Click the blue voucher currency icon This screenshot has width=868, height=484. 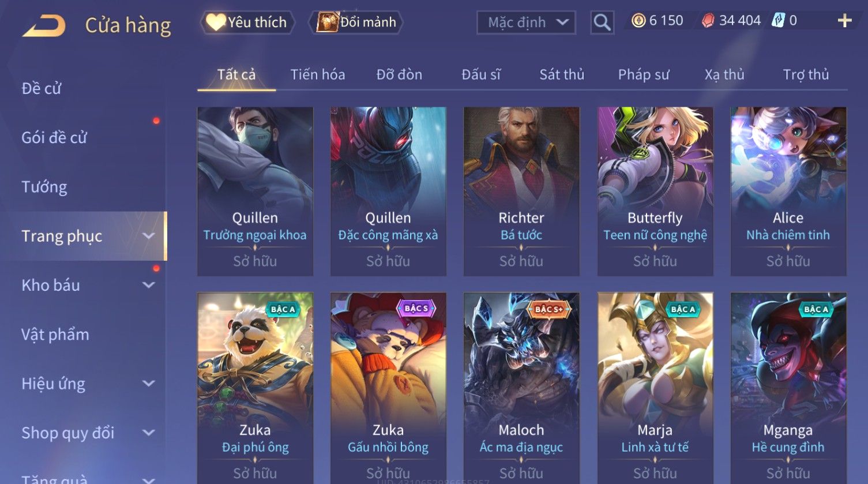click(x=778, y=21)
